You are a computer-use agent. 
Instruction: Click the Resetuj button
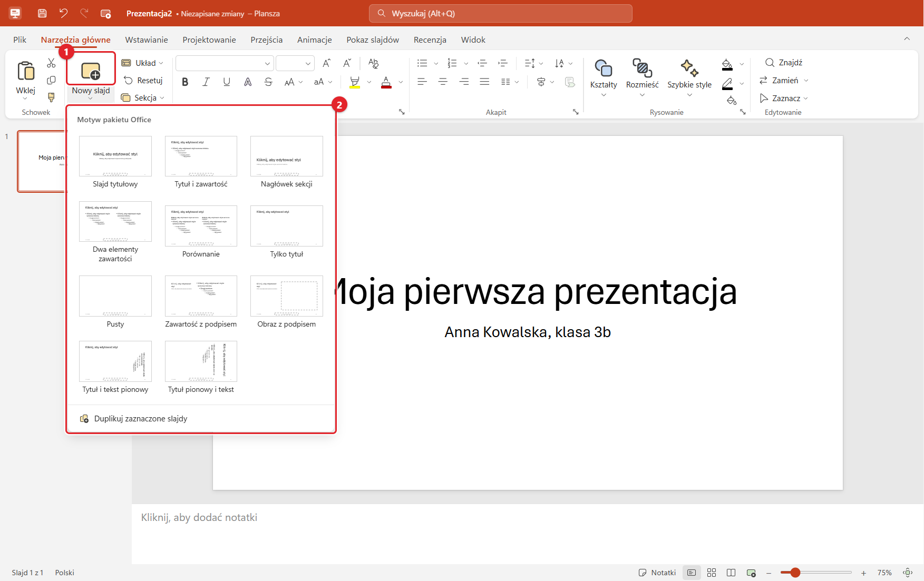point(143,81)
